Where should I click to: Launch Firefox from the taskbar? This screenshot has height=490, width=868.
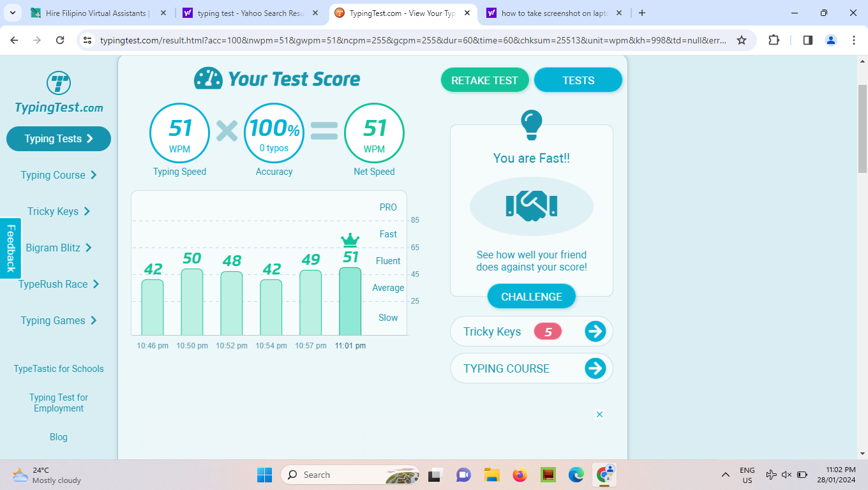(x=520, y=475)
